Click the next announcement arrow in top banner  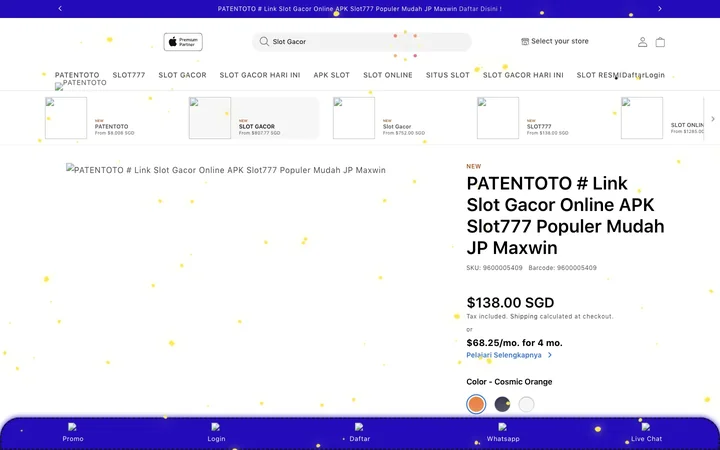coord(660,8)
